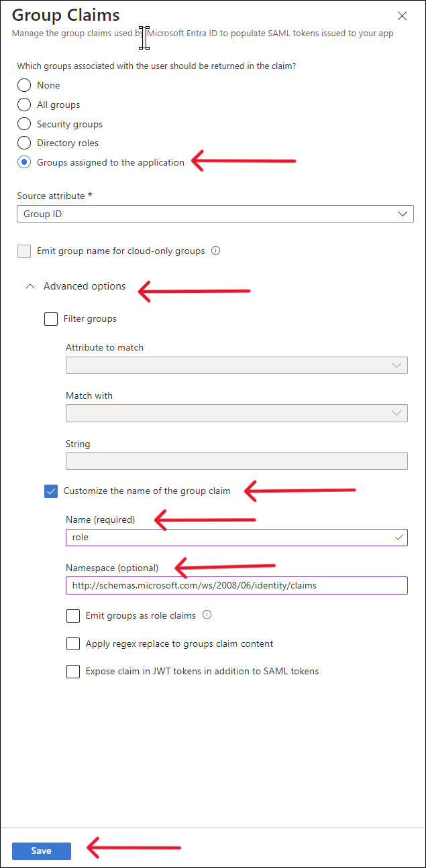Screen dimensions: 426x868
Task: Check Emit group name for cloud-only groups
Action: coord(24,251)
